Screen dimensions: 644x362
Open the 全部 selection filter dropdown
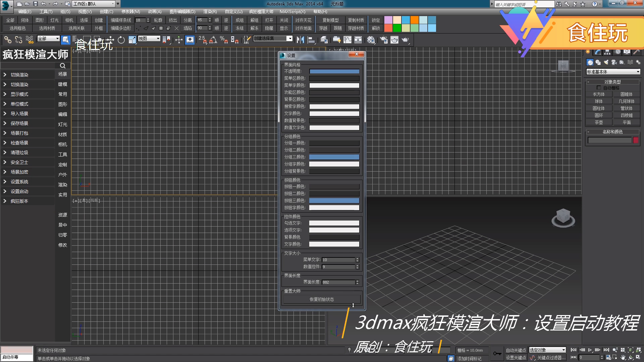(x=48, y=39)
